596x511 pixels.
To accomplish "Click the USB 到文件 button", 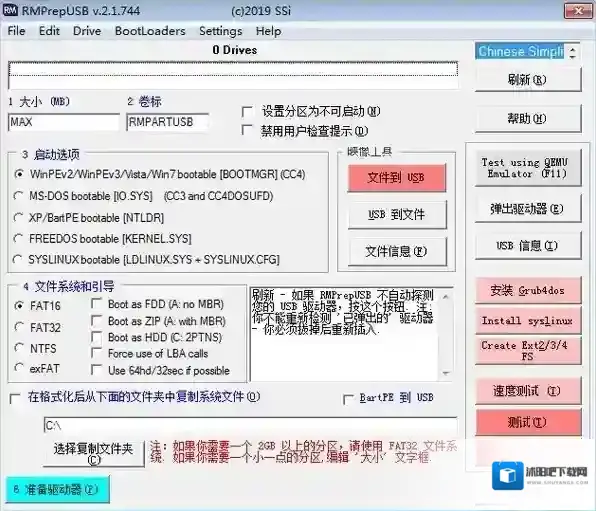I will pyautogui.click(x=396, y=215).
